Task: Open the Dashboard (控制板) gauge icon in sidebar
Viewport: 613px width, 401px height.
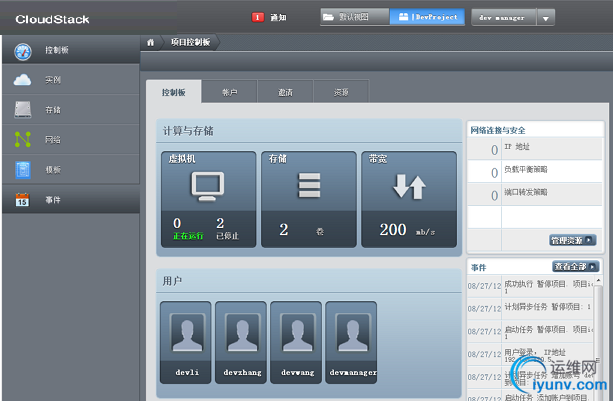Action: point(23,52)
